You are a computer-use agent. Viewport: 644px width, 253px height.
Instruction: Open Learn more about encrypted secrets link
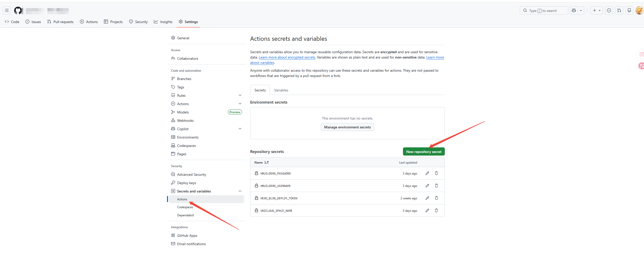(x=287, y=57)
